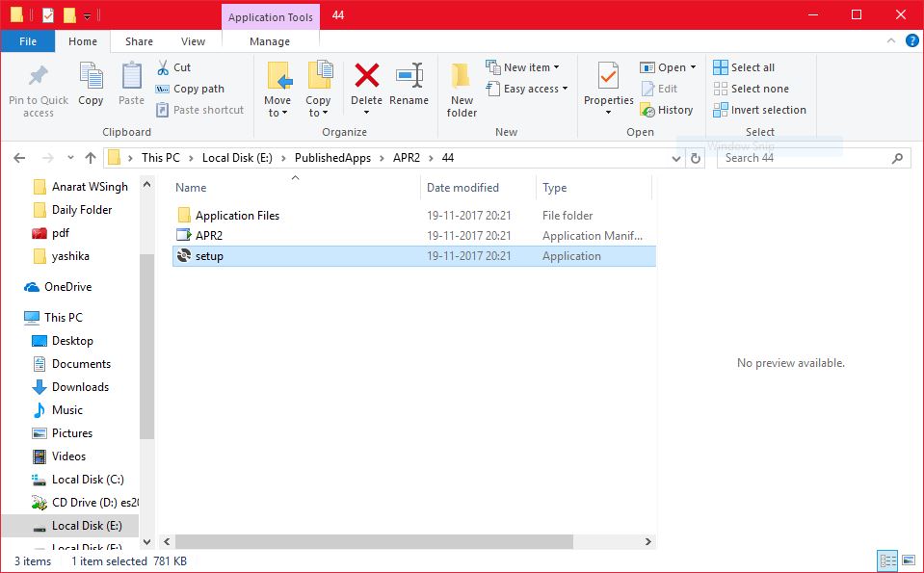Click Invert selection

pyautogui.click(x=759, y=110)
